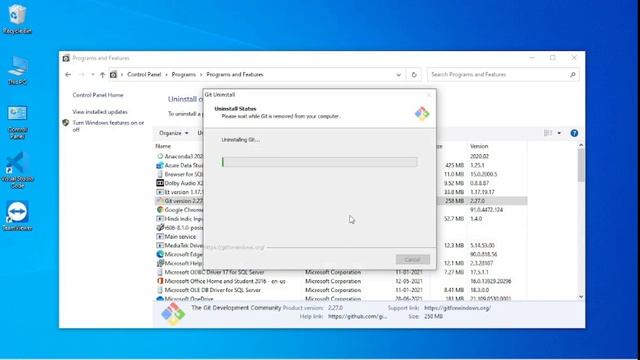This screenshot has height=360, width=640.
Task: Click the Git logo in uninstall dialog header
Action: (422, 113)
